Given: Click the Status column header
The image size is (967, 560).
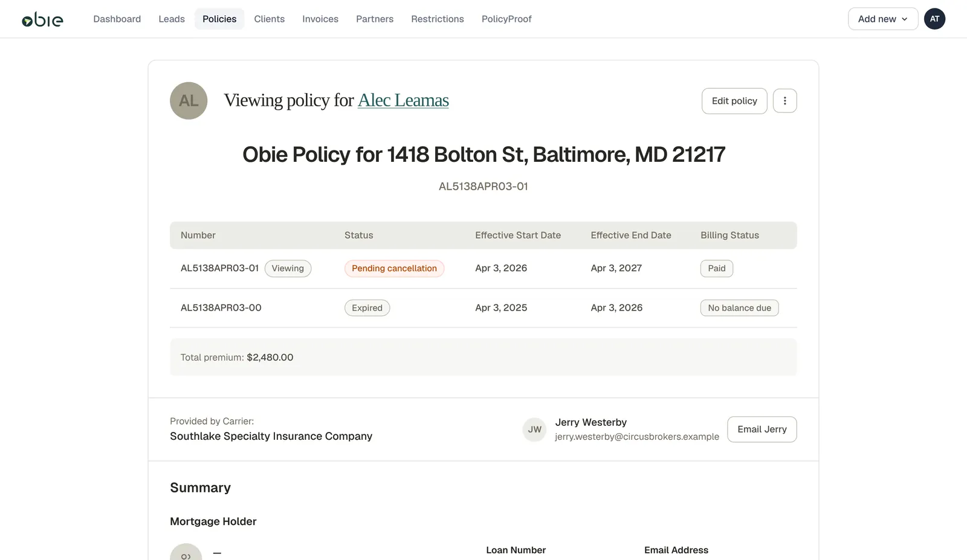Looking at the screenshot, I should (x=359, y=235).
